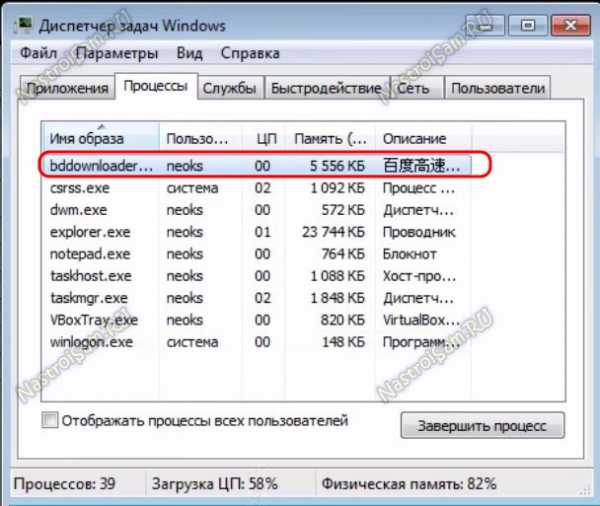Sort by the Память column header
The image size is (600, 506).
(x=330, y=138)
